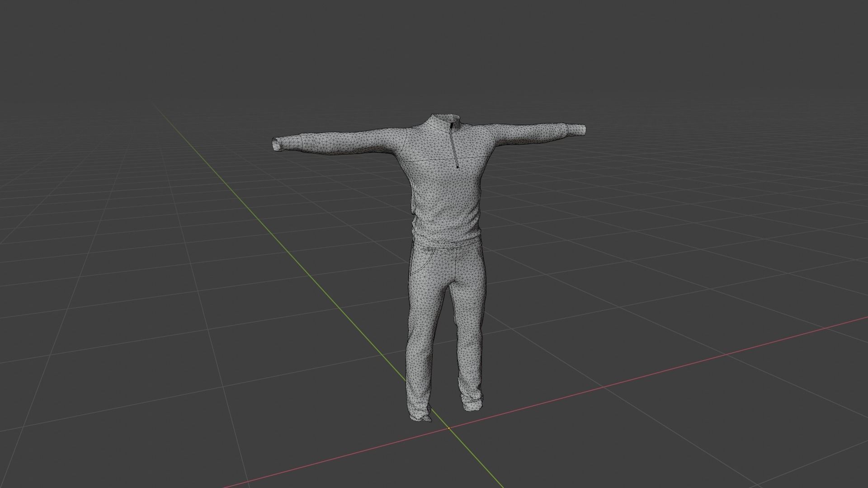Click the hem of the pant leg away from the green axis
Screen dimensions: 868x488
tap(473, 403)
